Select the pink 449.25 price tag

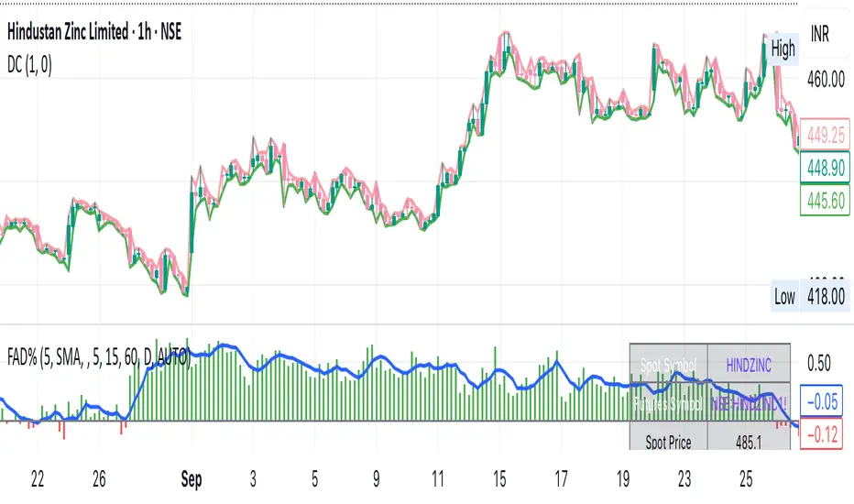click(x=826, y=136)
